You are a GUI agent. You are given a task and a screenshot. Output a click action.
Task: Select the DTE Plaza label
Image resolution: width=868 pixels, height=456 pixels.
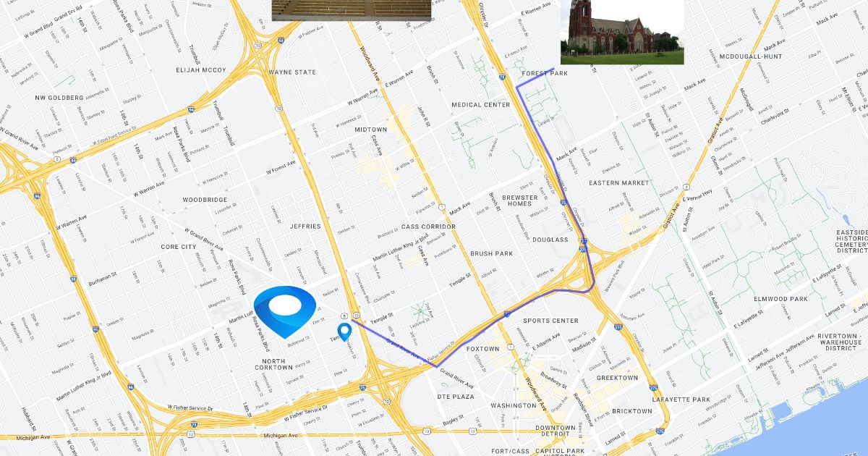(456, 397)
